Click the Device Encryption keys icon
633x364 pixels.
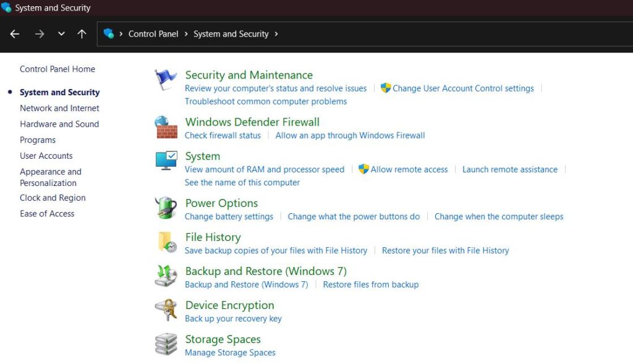pyautogui.click(x=166, y=310)
